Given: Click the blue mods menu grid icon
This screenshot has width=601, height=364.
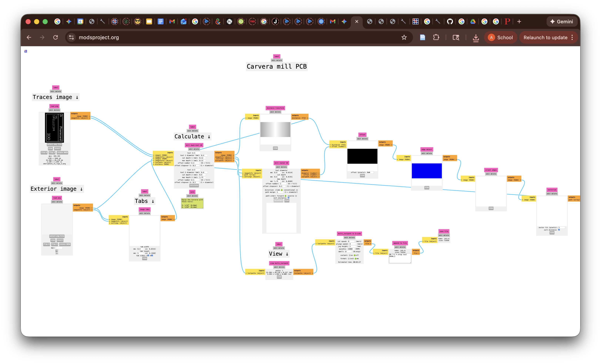Looking at the screenshot, I should 26,51.
